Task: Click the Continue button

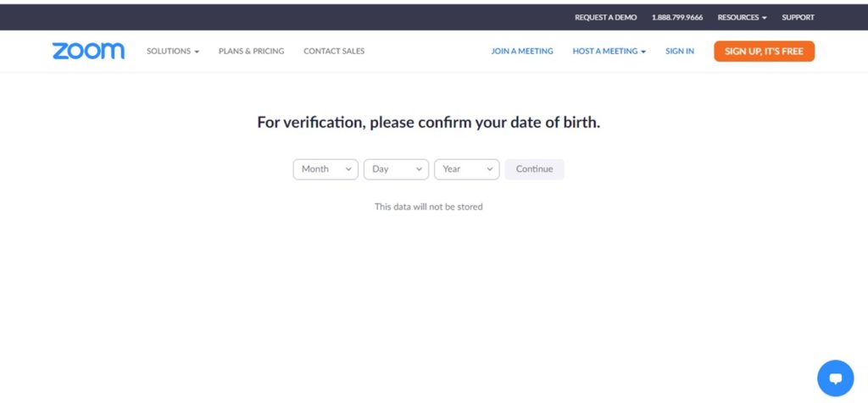Action: coord(534,169)
